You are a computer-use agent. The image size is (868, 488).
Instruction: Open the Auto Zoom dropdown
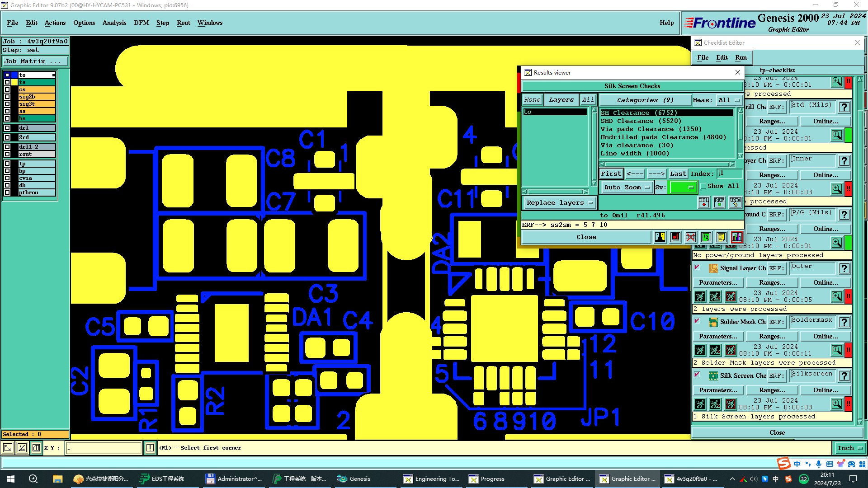click(627, 187)
